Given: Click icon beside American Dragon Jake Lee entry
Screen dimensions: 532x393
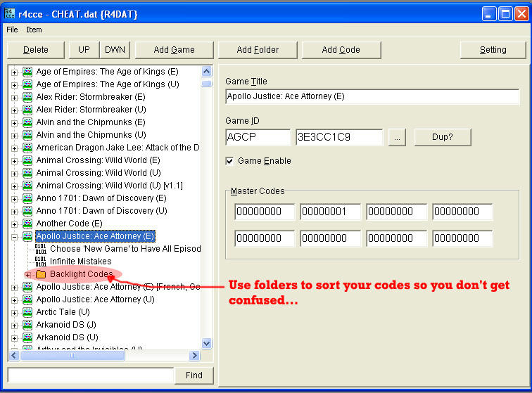Looking at the screenshot, I should [27, 148].
